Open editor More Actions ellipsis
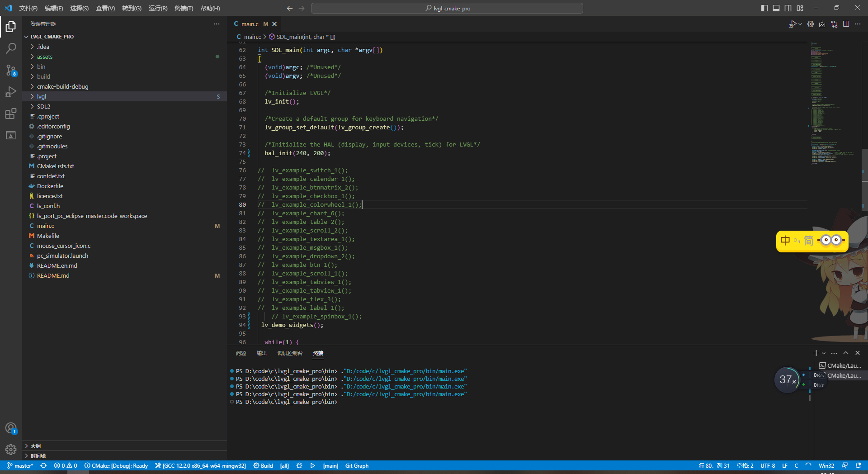This screenshot has width=868, height=474. click(858, 24)
